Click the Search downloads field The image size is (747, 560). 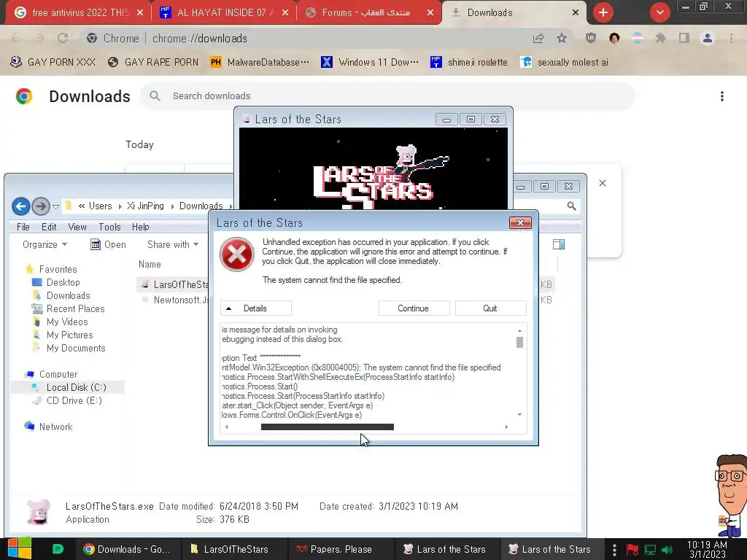(387, 96)
